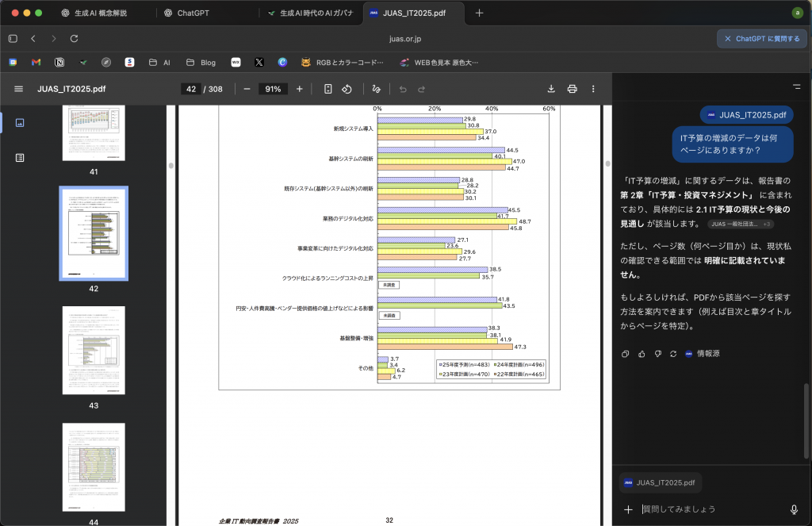The height and width of the screenshot is (526, 812).
Task: Select the annotation draw tool
Action: pos(377,89)
